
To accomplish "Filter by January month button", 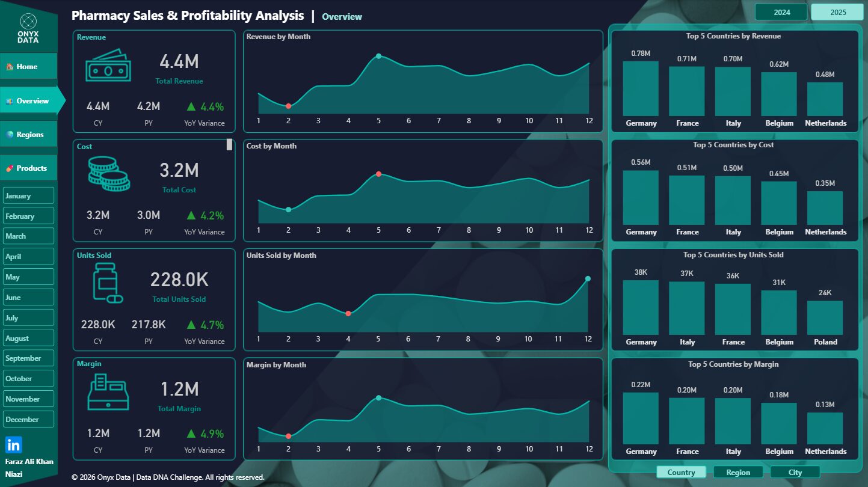I will click(28, 196).
